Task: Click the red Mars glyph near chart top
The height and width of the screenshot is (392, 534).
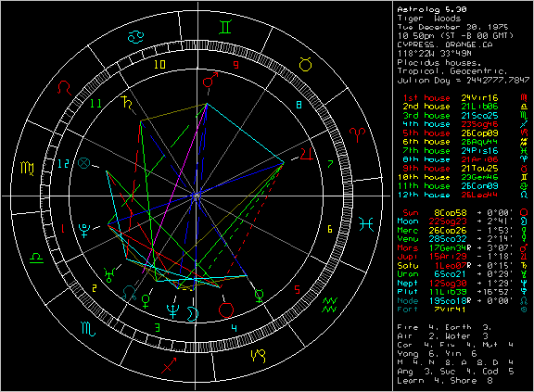Action: [210, 80]
